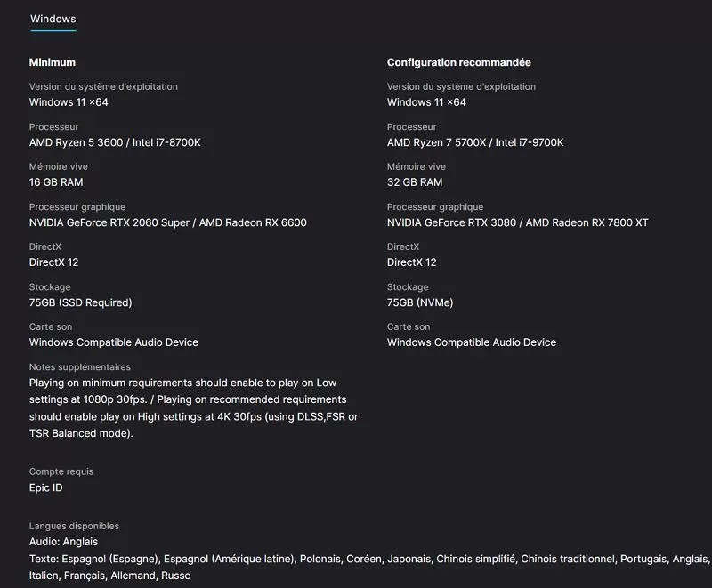Click minimum DirectX 12 value
712x588 pixels.
pos(53,262)
